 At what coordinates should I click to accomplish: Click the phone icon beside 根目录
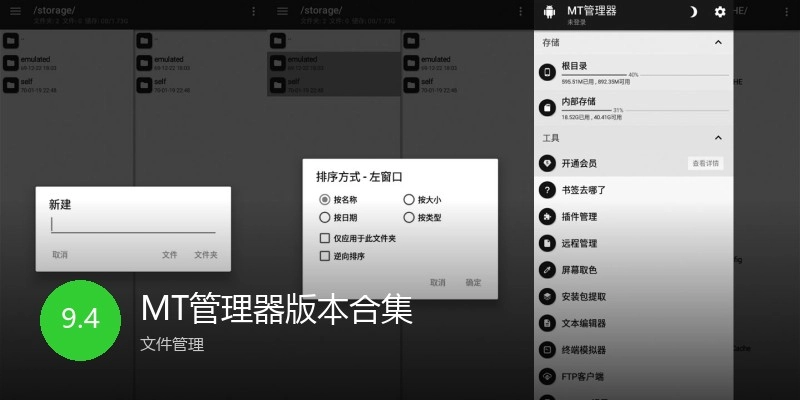[x=547, y=72]
